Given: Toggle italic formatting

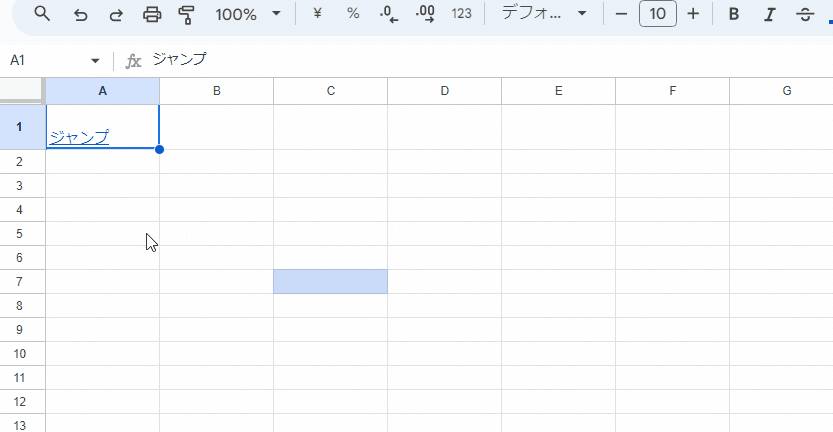Looking at the screenshot, I should point(769,14).
